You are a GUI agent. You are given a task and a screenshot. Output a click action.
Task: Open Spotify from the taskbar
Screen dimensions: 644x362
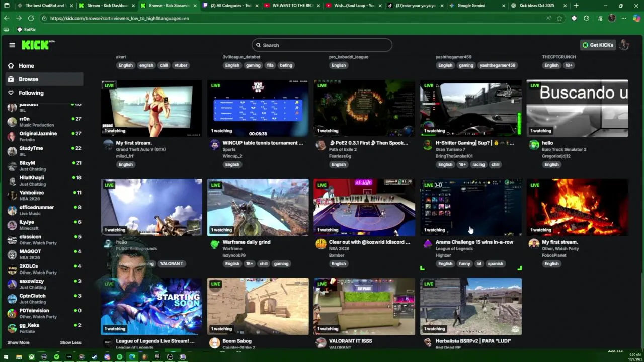click(120, 357)
